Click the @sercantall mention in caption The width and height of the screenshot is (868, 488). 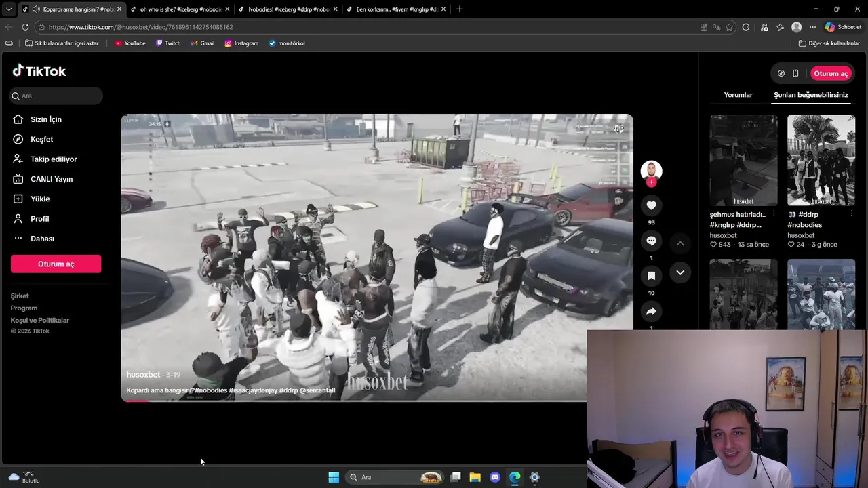tap(317, 390)
